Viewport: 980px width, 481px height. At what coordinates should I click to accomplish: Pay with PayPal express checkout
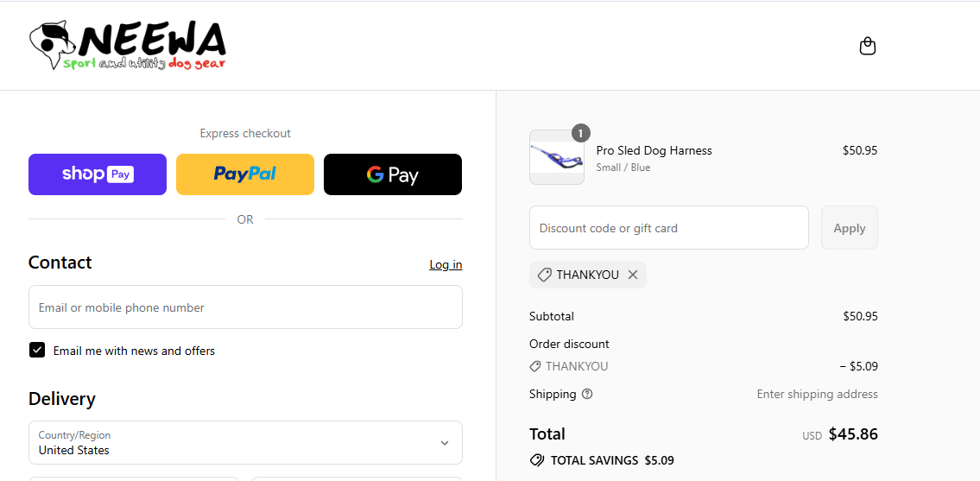[245, 174]
